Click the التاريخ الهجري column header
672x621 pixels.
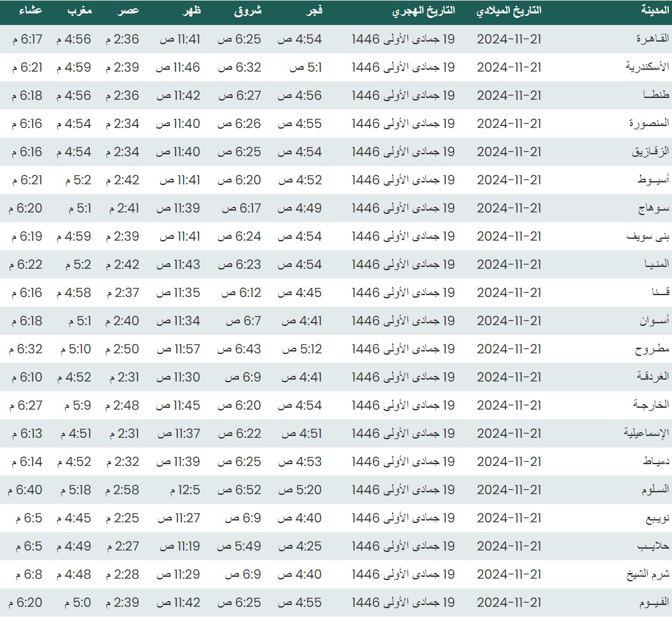click(423, 12)
